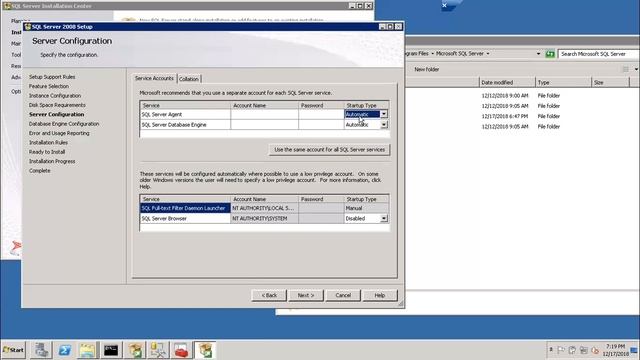Click Disk Space Requirements step
This screenshot has height=360, width=640.
pos(57,105)
